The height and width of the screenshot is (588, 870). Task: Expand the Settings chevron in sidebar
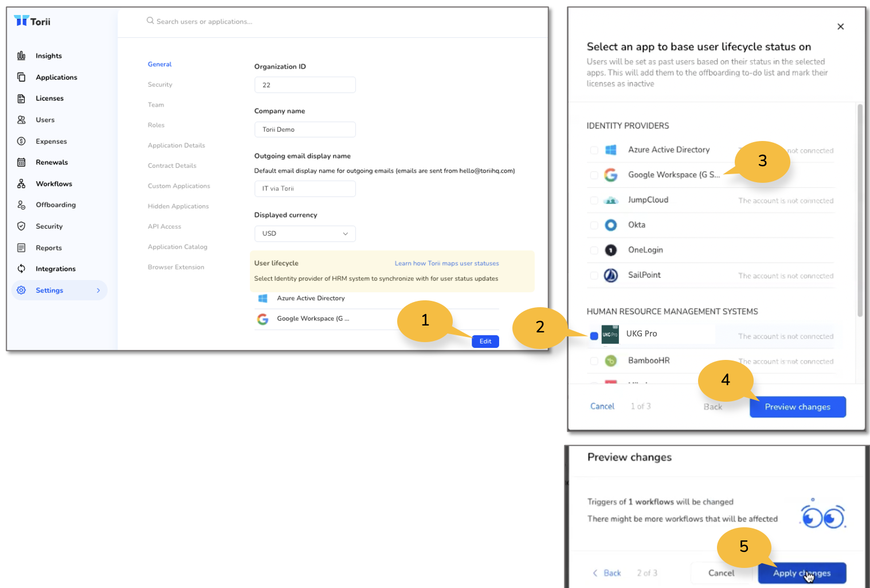coord(99,291)
